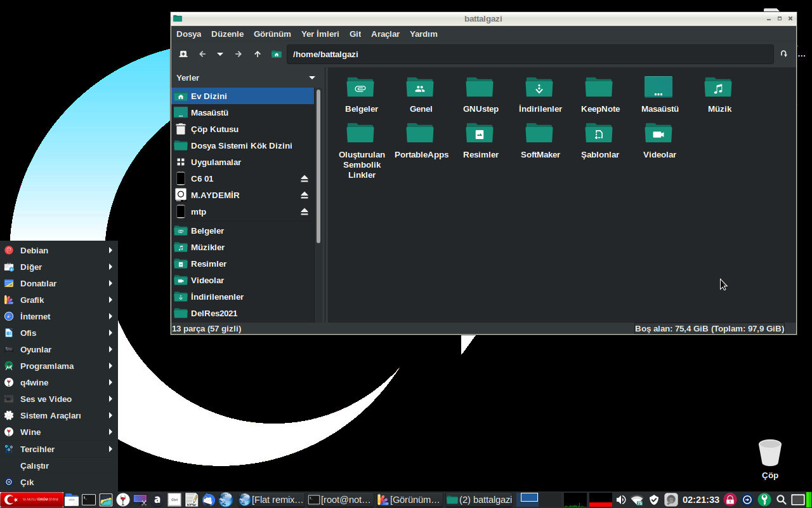
Task: Open the Yer İmleri menu
Action: point(320,34)
